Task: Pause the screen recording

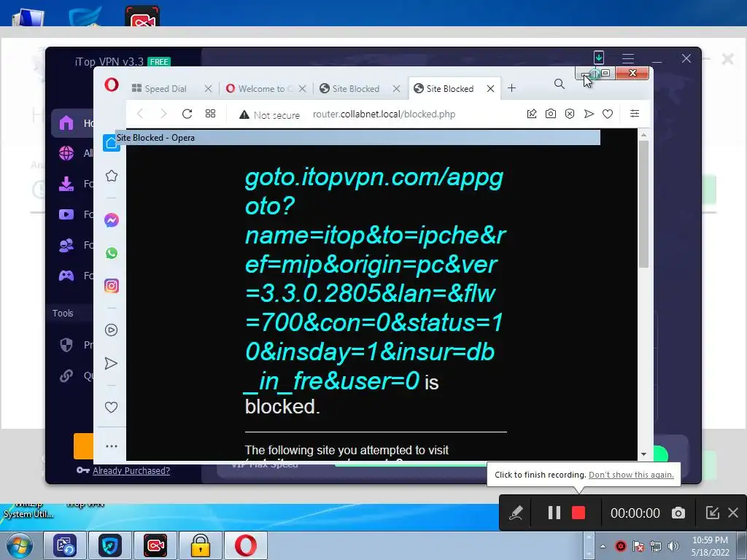Action: (x=554, y=513)
